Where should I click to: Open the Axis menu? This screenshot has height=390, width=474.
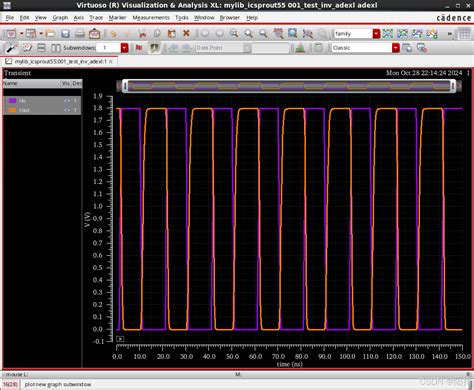[79, 17]
